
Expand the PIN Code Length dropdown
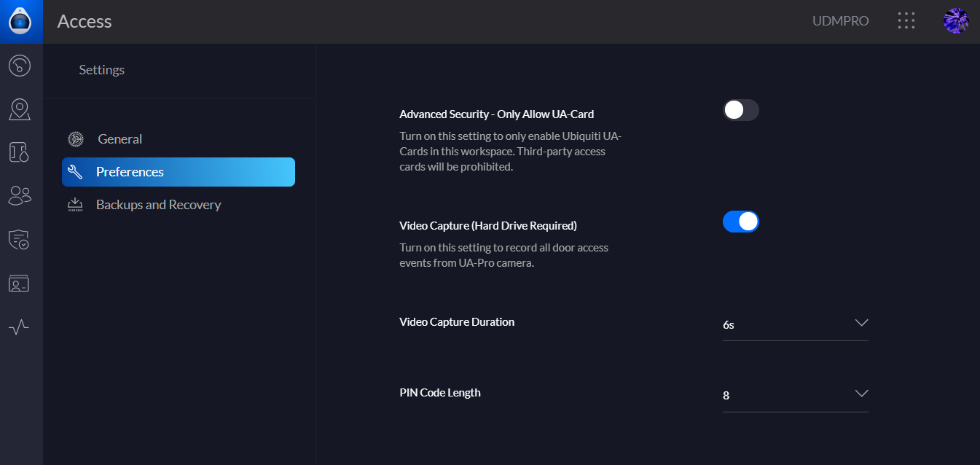[795, 395]
